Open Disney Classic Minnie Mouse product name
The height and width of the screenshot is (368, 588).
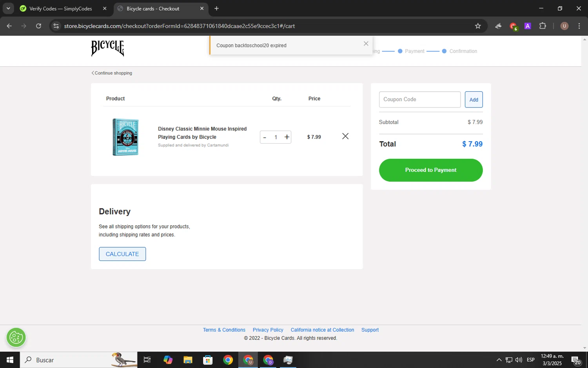(x=202, y=133)
